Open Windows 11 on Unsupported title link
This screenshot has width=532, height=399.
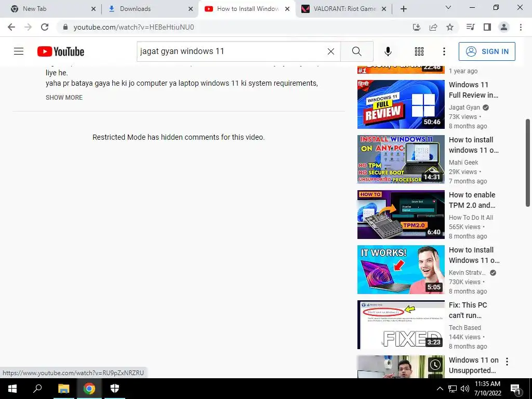pos(474,365)
